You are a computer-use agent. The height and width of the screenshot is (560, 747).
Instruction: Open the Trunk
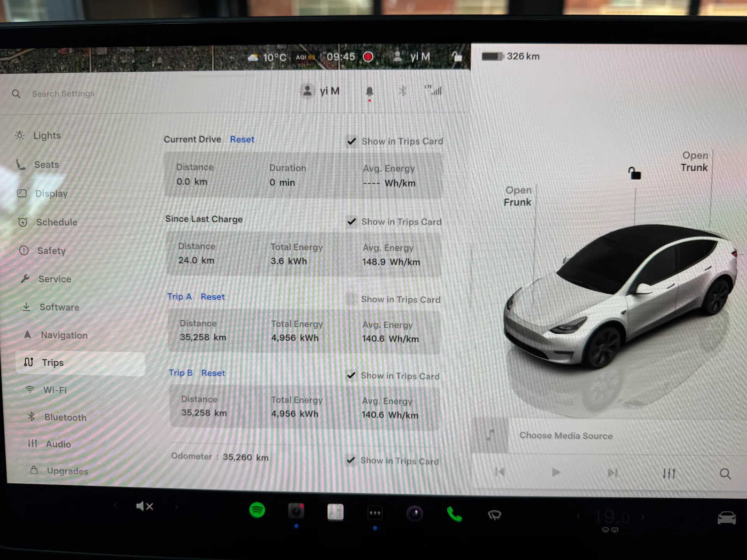pyautogui.click(x=694, y=161)
